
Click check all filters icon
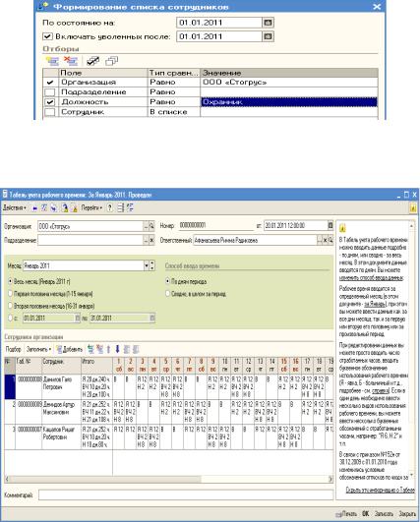pyautogui.click(x=92, y=61)
